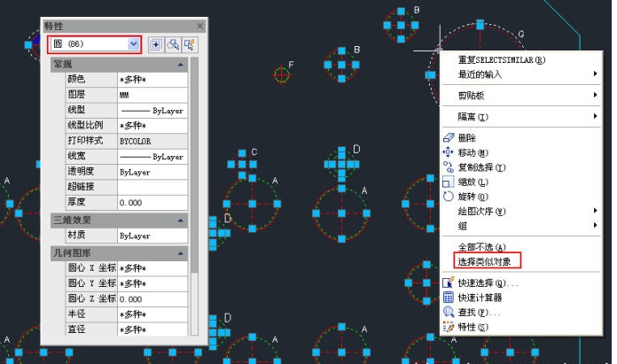Choose 全部不选(A) in context menu
The width and height of the screenshot is (617, 364).
click(x=521, y=247)
